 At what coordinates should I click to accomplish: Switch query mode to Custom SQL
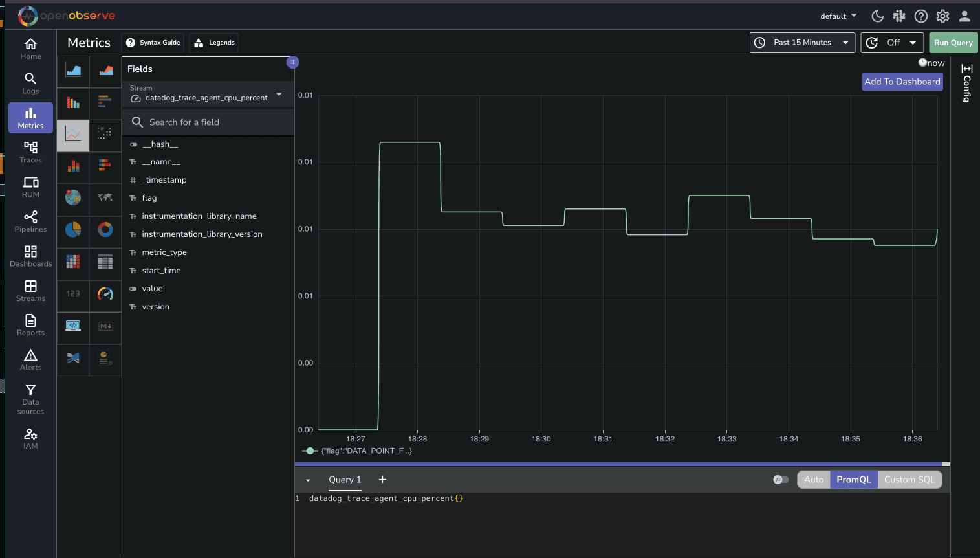909,480
